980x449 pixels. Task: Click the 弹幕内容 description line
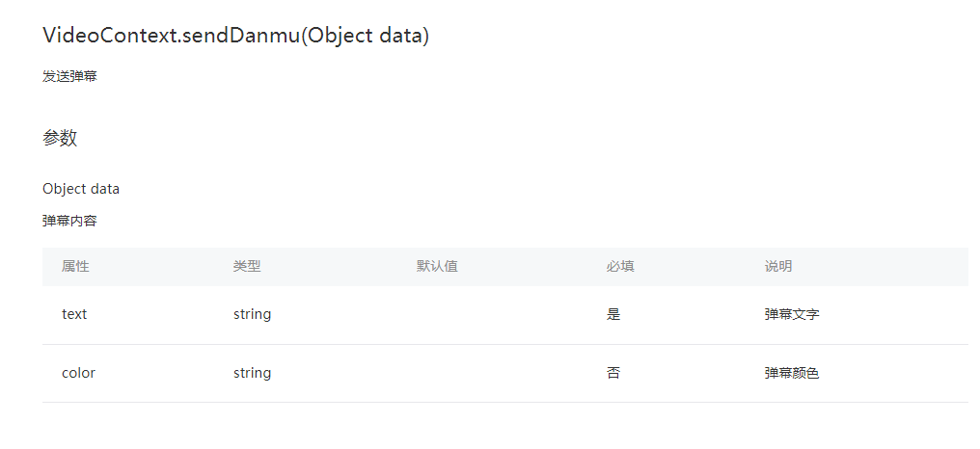click(x=69, y=221)
